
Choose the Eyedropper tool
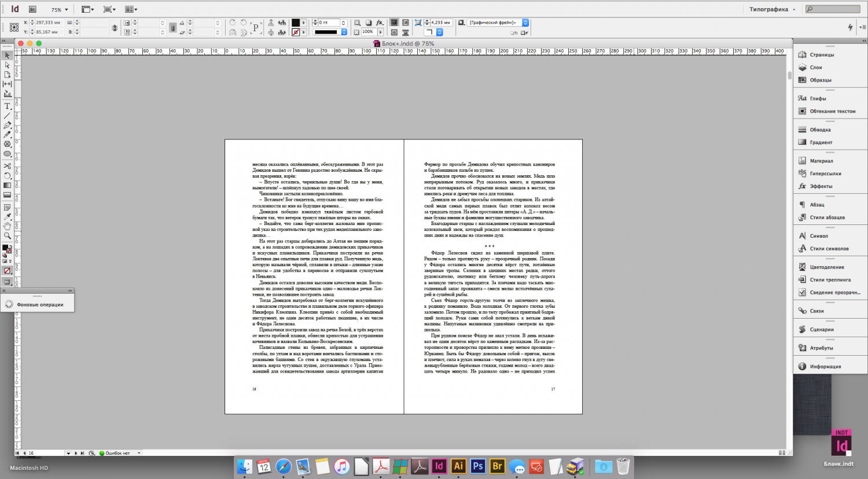pyautogui.click(x=7, y=217)
